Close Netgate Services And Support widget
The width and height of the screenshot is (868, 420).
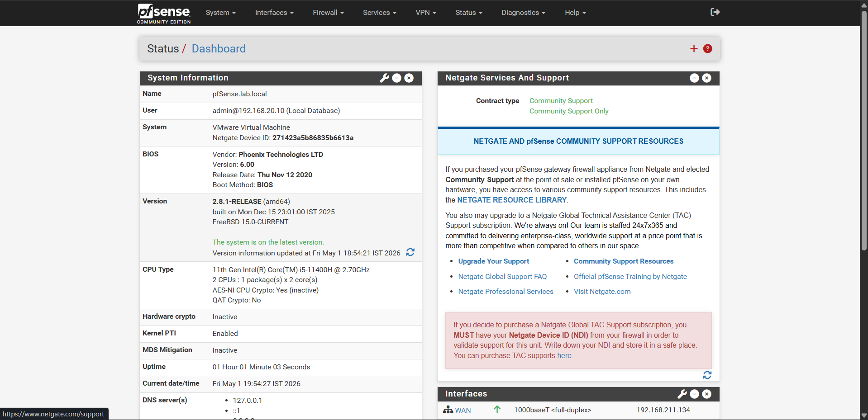(706, 78)
